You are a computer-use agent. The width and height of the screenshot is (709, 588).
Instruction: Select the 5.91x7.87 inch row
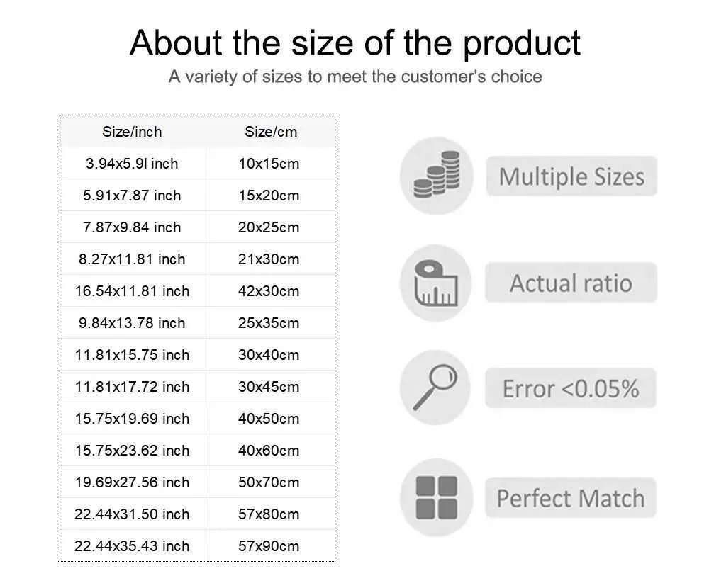click(x=196, y=196)
